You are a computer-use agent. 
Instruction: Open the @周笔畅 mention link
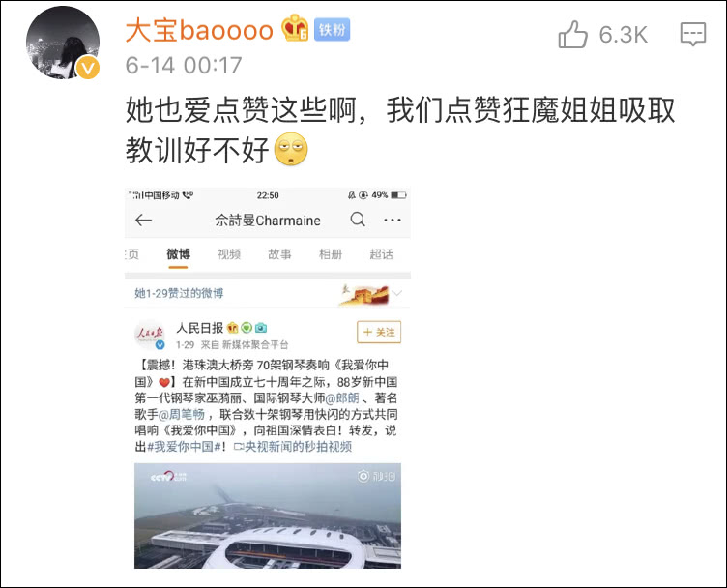(x=182, y=414)
